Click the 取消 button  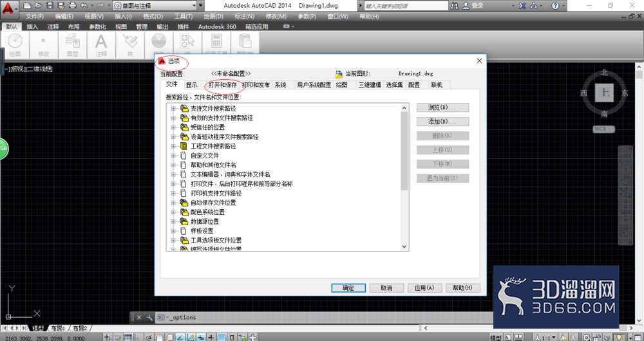(x=386, y=288)
